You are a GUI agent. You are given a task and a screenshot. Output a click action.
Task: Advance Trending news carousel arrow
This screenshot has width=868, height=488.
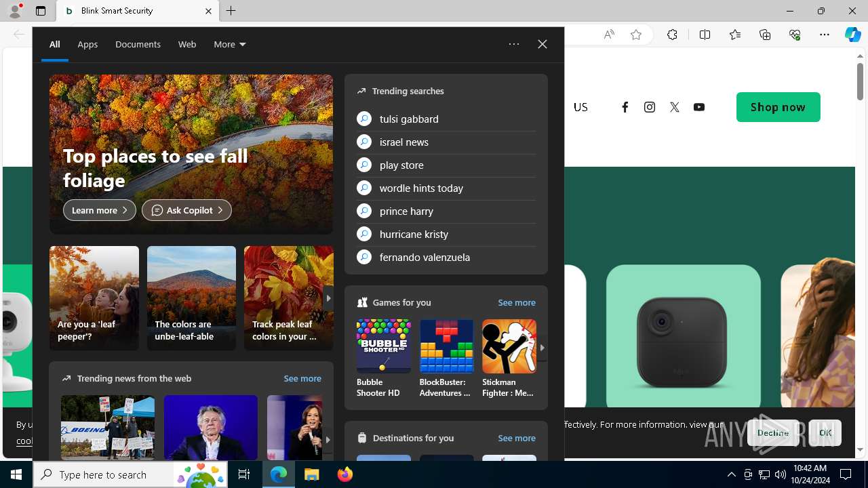click(x=328, y=439)
